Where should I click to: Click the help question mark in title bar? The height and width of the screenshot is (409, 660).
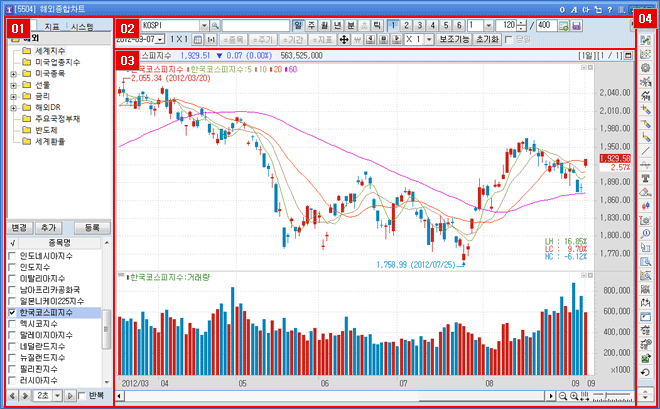609,7
